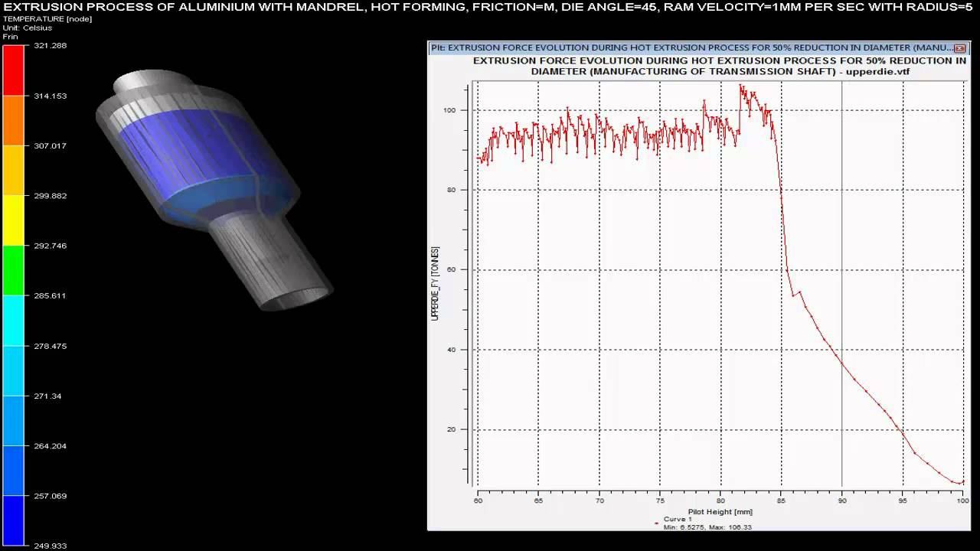Click the curve peak near 106 tonnes
Screen dimensions: 980x551
click(x=740, y=86)
